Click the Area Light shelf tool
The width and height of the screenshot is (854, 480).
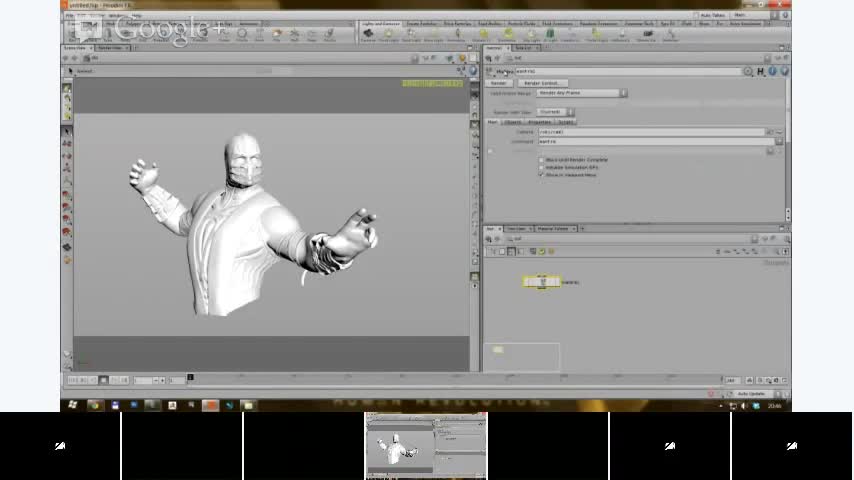pos(434,35)
